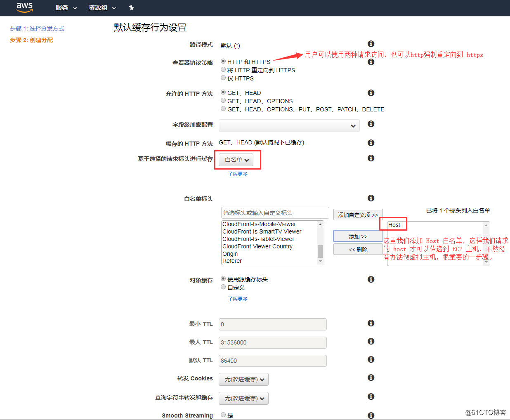The width and height of the screenshot is (510, 420).
Task: Click the << 删除 button
Action: 358,249
